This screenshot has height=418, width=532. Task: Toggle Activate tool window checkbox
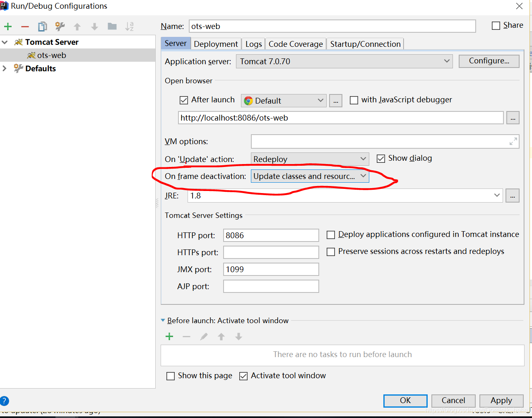click(244, 376)
